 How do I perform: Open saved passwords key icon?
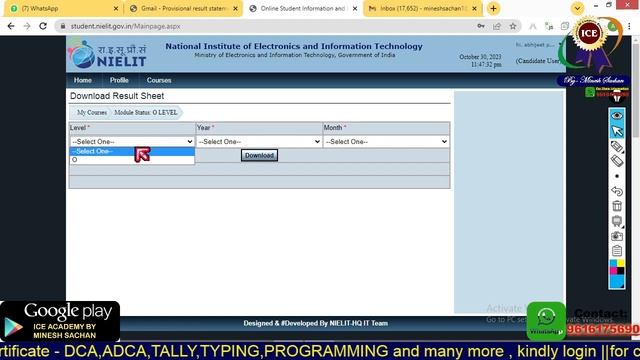coord(481,26)
